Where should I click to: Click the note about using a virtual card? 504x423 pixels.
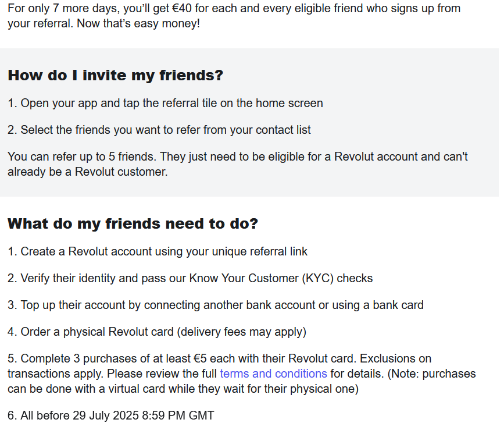point(242,381)
